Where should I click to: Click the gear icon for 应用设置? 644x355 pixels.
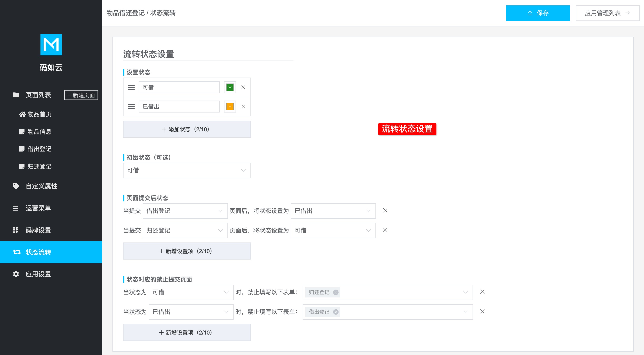(x=16, y=274)
